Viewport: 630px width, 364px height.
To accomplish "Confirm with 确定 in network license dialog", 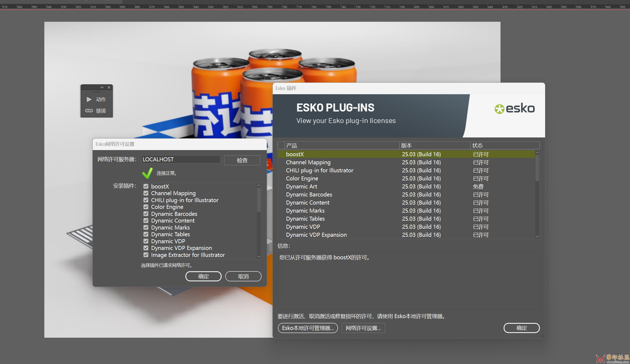I will [x=203, y=276].
